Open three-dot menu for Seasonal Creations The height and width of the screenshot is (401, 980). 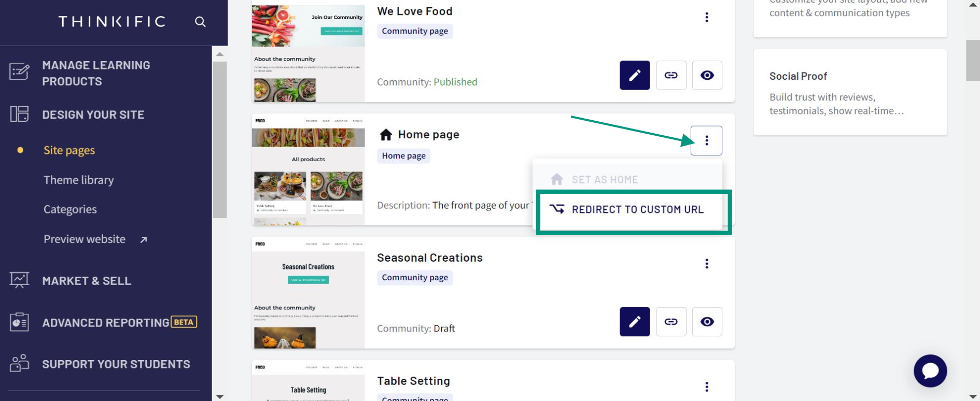(706, 264)
